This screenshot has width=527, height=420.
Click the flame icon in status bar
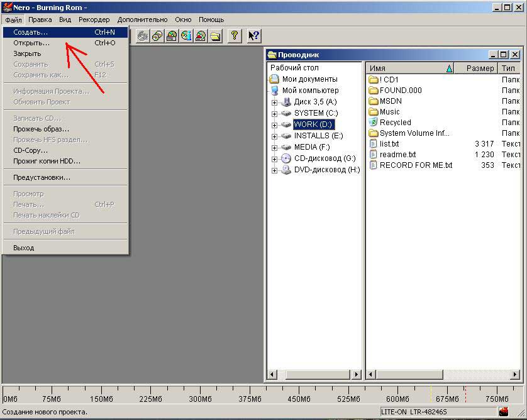coord(504,412)
